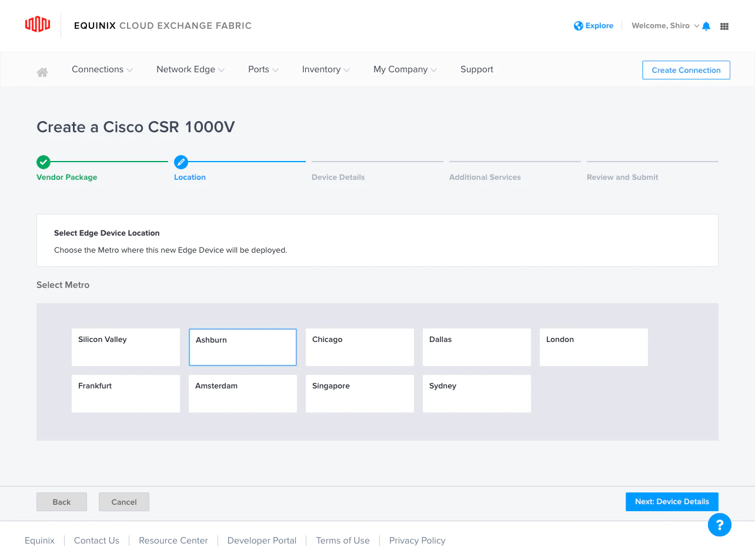Click the Create Connection button

[686, 70]
